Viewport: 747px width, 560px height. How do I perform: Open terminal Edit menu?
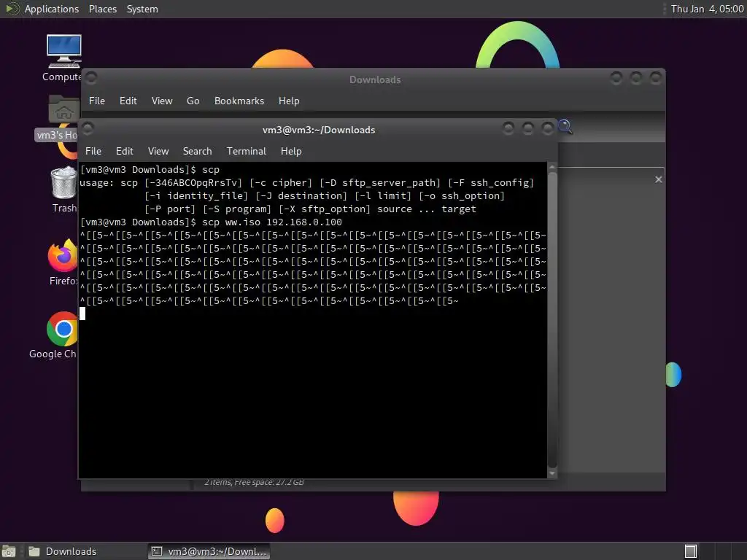tap(124, 151)
